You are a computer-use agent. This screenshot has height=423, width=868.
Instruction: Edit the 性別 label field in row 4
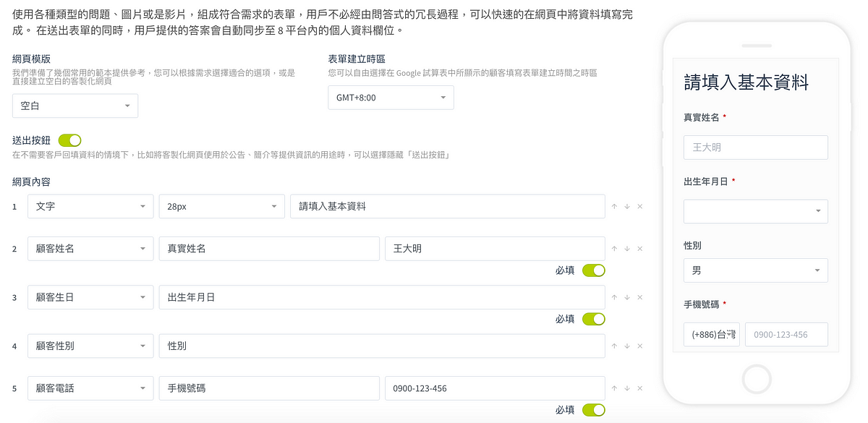click(382, 346)
